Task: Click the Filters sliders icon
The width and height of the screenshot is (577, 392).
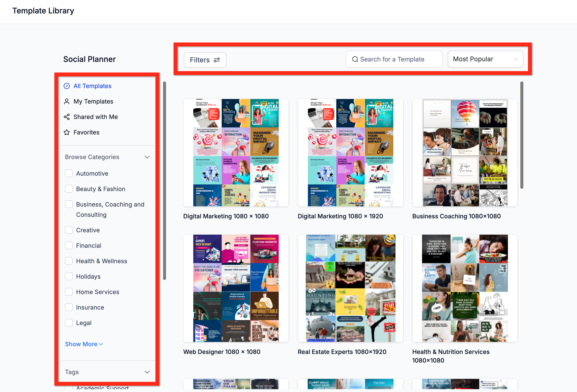Action: tap(217, 60)
